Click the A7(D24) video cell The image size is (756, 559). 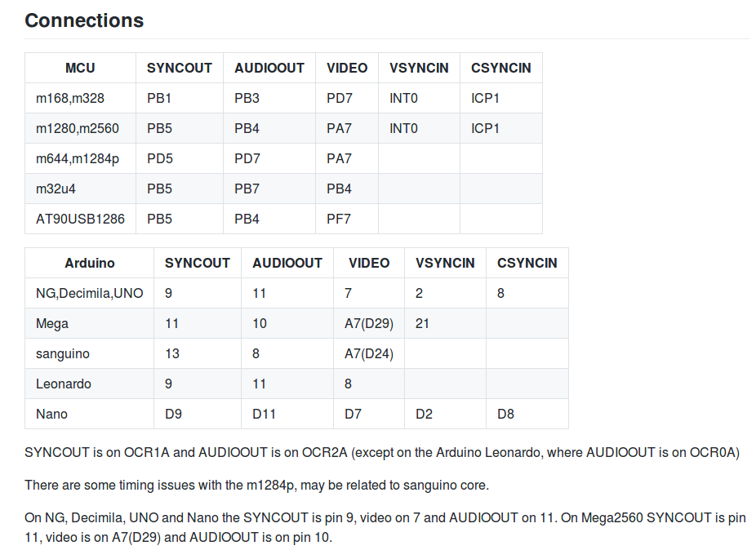[369, 354]
